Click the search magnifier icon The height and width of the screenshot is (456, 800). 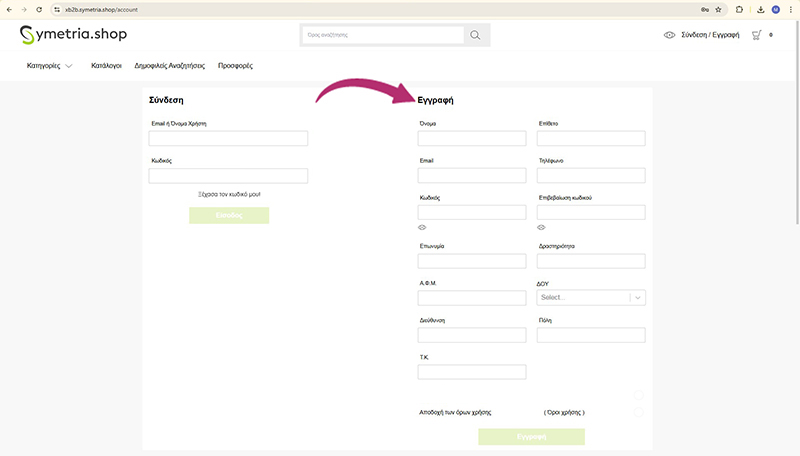(476, 35)
